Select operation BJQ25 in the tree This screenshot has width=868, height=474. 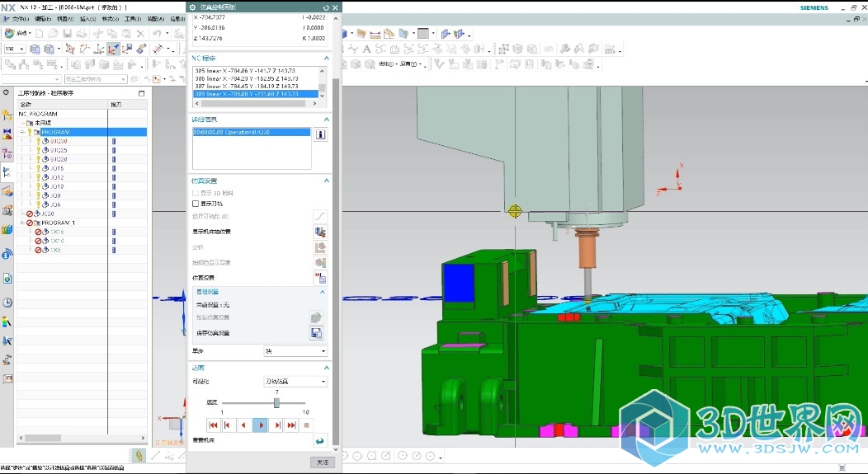(59, 150)
